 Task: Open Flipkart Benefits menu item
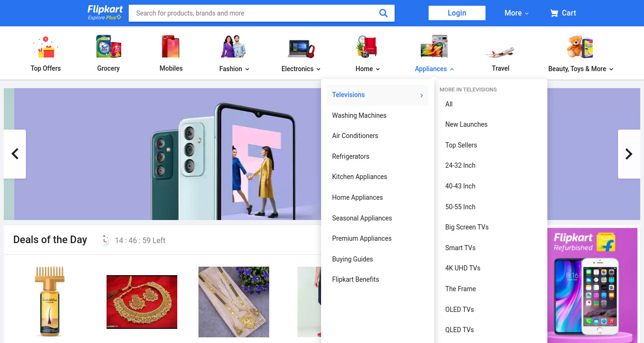pyautogui.click(x=355, y=279)
